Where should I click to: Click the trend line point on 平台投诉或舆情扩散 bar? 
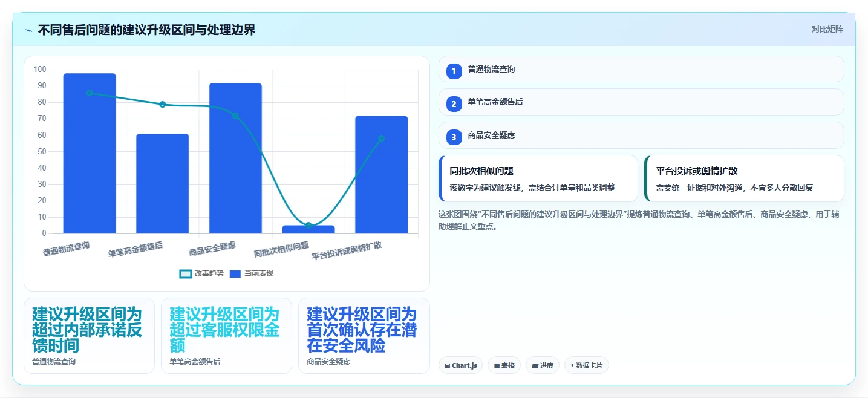click(381, 139)
